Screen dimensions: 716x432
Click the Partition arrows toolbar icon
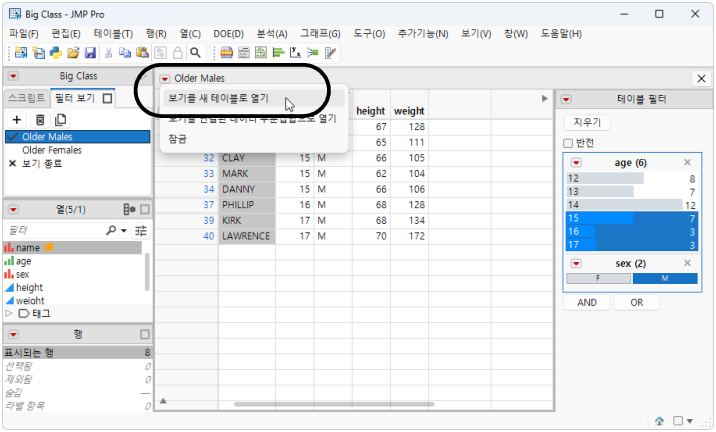click(313, 53)
